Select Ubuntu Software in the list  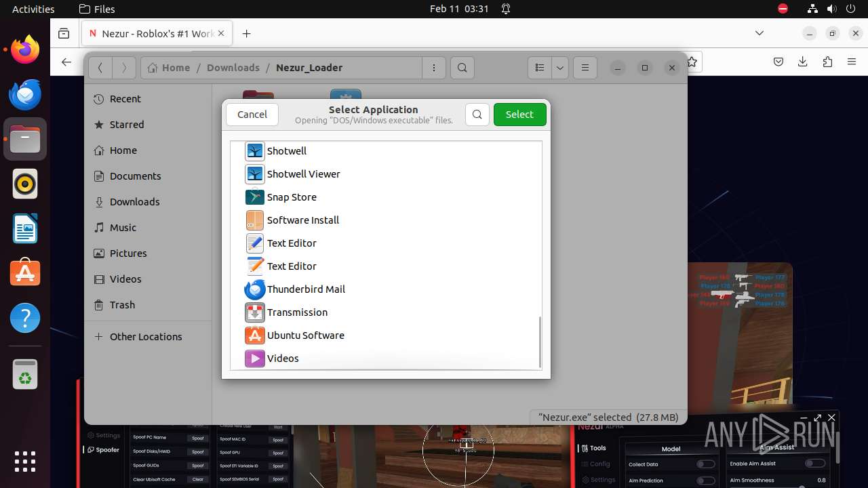click(x=385, y=335)
